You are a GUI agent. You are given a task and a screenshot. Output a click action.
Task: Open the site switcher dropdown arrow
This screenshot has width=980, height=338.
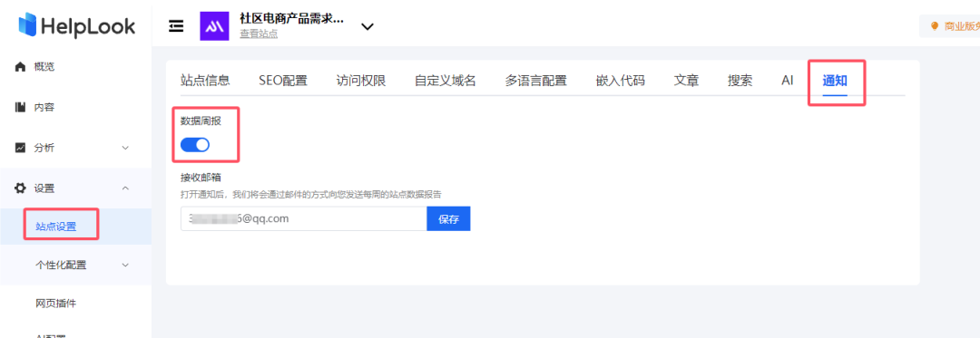tap(367, 27)
